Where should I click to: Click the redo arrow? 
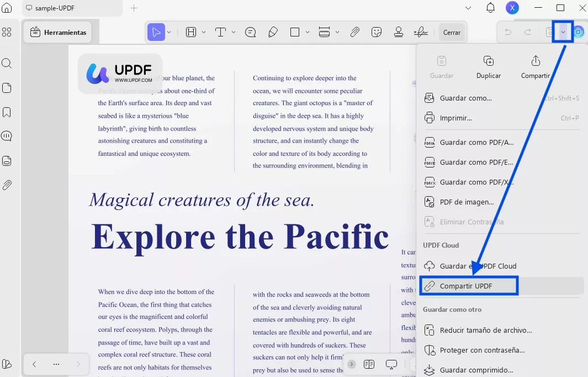[x=528, y=32]
